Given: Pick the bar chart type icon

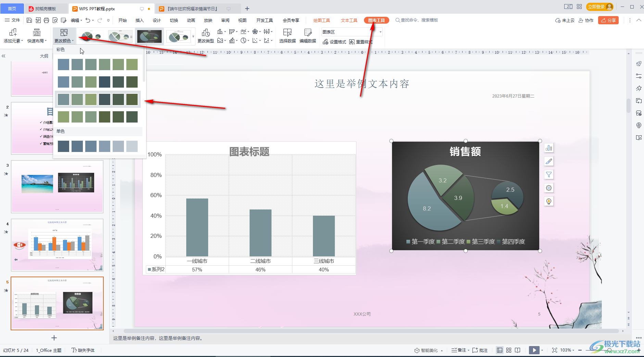Looking at the screenshot, I should (x=232, y=31).
